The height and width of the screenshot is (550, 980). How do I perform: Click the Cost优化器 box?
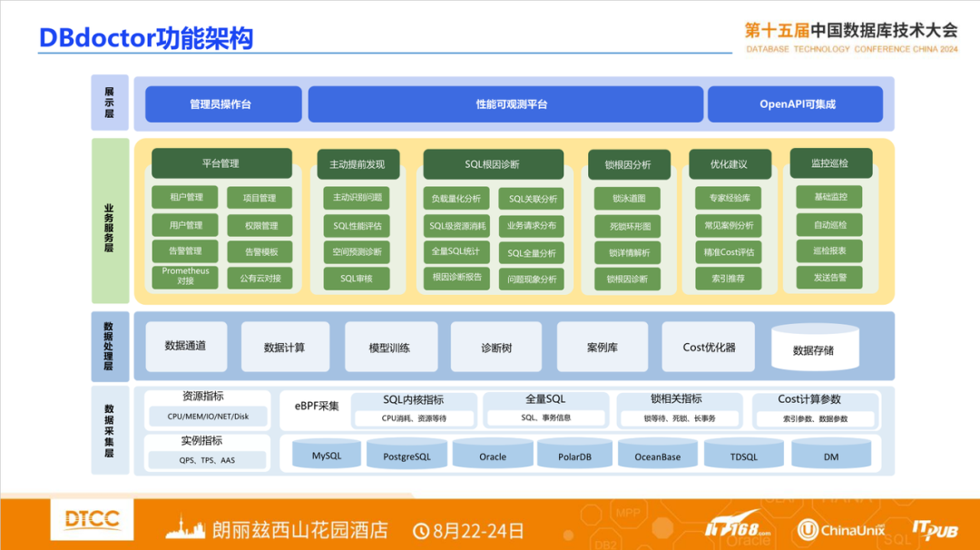(x=708, y=347)
